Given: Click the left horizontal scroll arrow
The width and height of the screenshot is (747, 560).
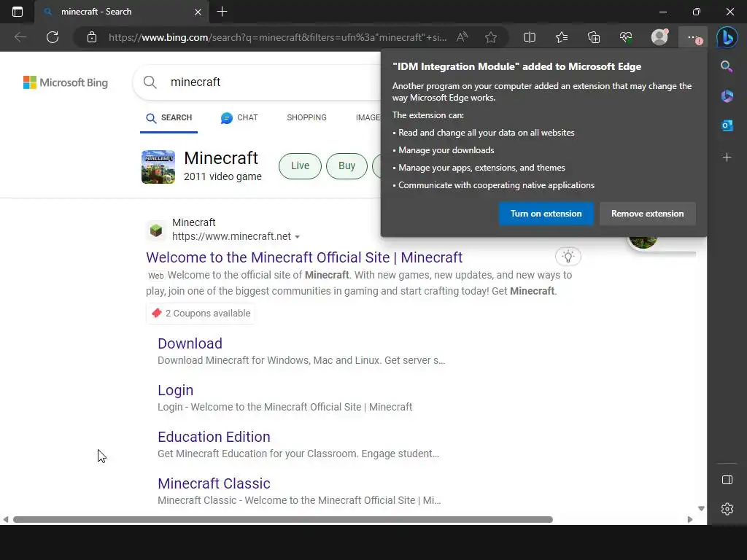Looking at the screenshot, I should pos(5,519).
